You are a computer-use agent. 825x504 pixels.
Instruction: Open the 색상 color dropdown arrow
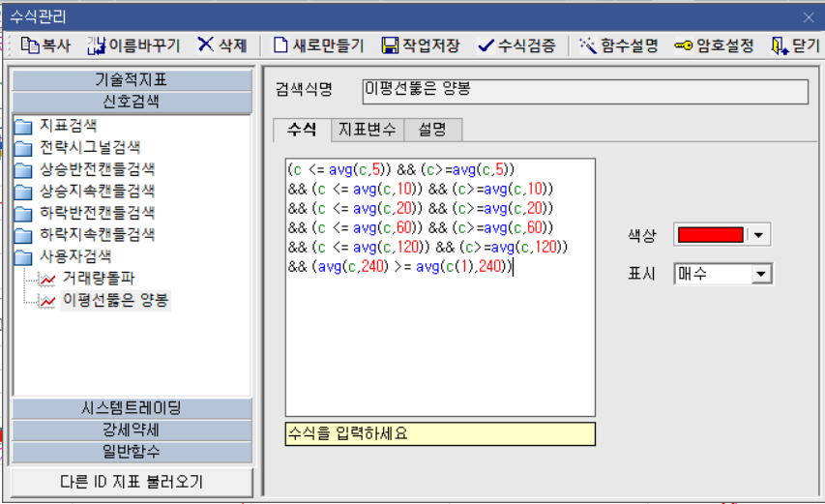click(x=759, y=235)
